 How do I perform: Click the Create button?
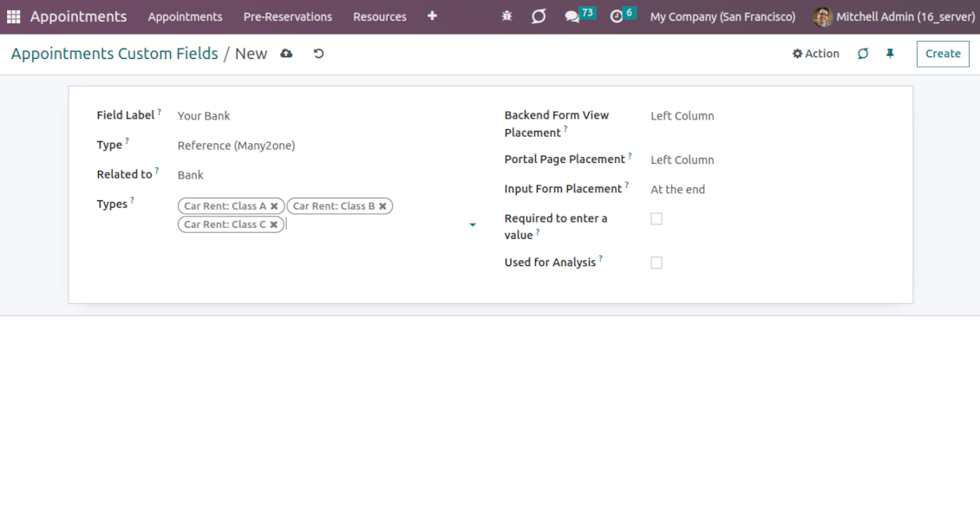pyautogui.click(x=943, y=54)
